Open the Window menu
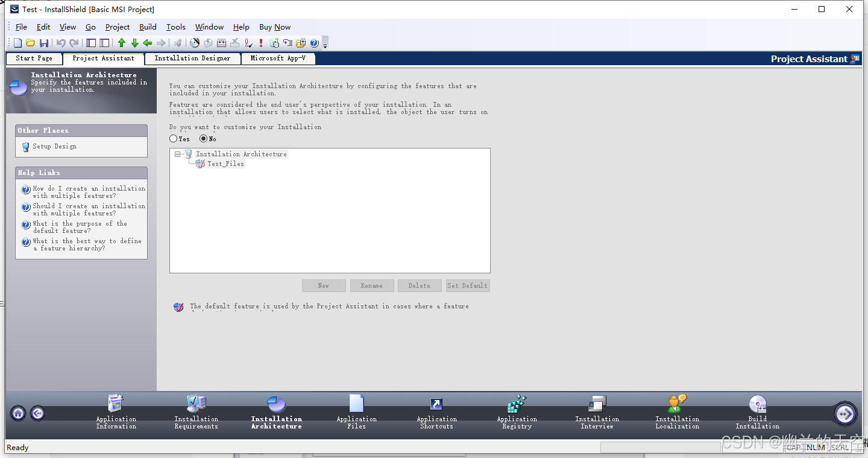Screen dimensions: 868x458 pyautogui.click(x=209, y=27)
